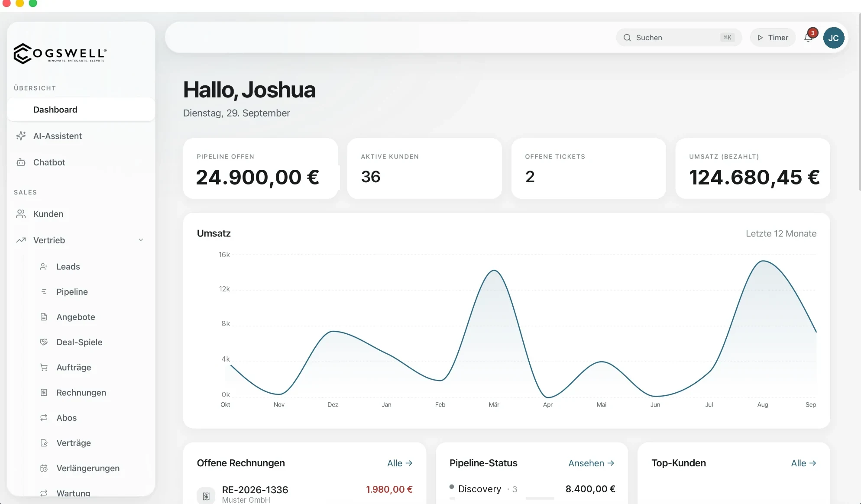861x504 pixels.
Task: Click the Mär label on chart axis
Action: [x=494, y=404]
